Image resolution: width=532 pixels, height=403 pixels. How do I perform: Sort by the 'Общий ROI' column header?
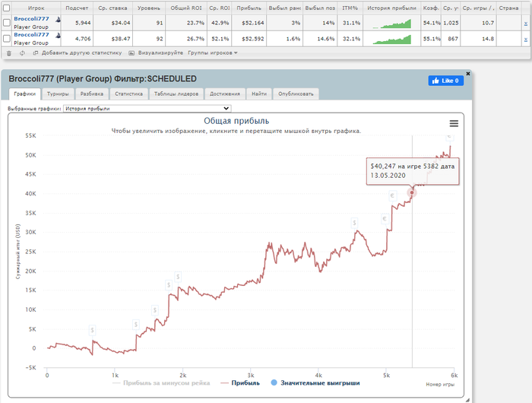pyautogui.click(x=186, y=8)
